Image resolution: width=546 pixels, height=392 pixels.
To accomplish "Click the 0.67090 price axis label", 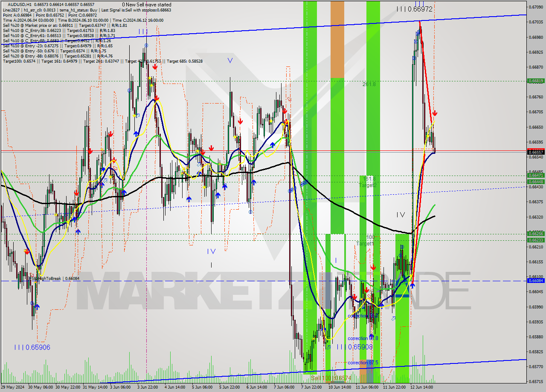I will tap(536, 7).
